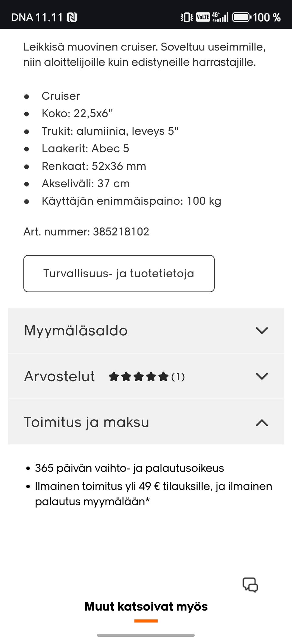Expand the Myymäläsaldo section

point(262,331)
